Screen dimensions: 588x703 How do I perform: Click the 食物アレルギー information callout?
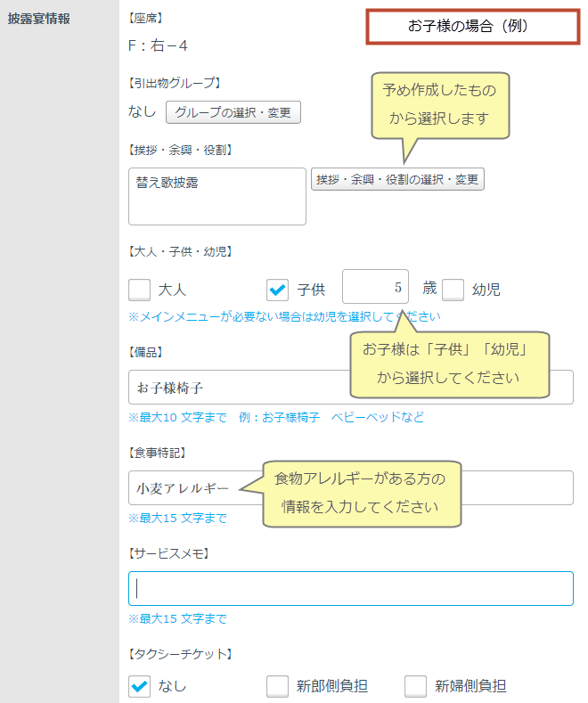coord(360,493)
